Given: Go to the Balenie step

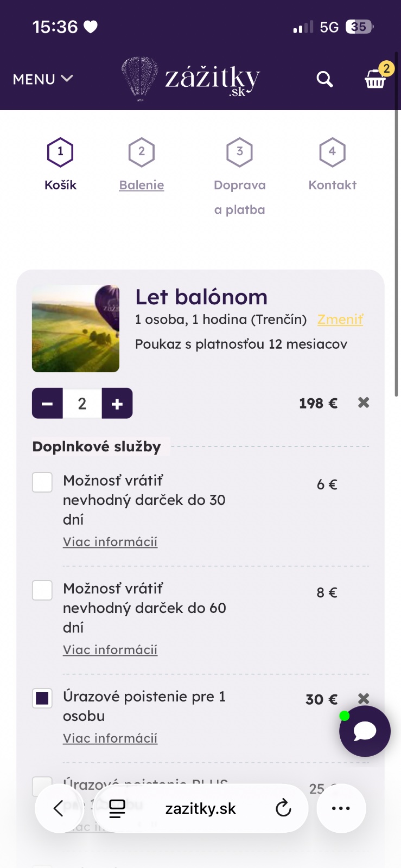Looking at the screenshot, I should click(x=142, y=184).
